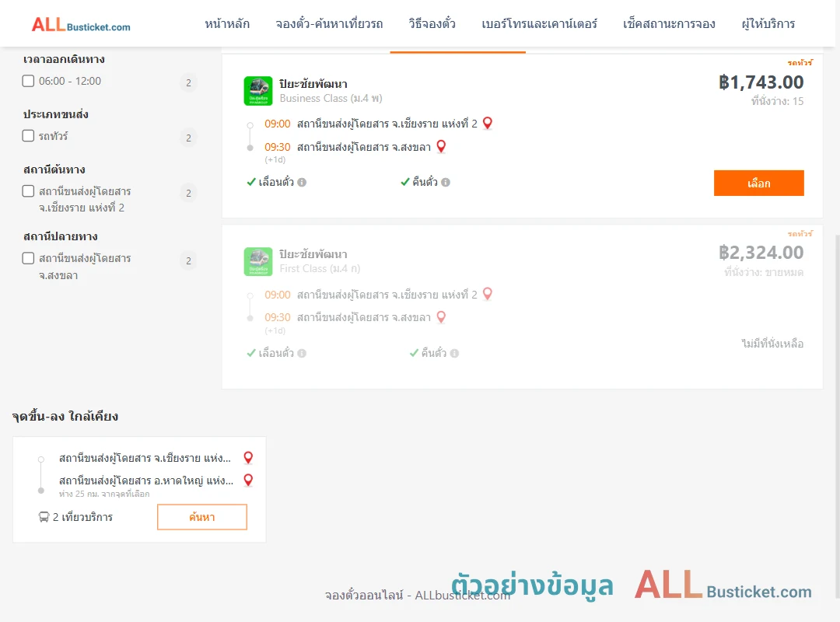Check origin station เชียงราย แห่งที่ 2 filter
The height and width of the screenshot is (622, 840).
point(29,191)
